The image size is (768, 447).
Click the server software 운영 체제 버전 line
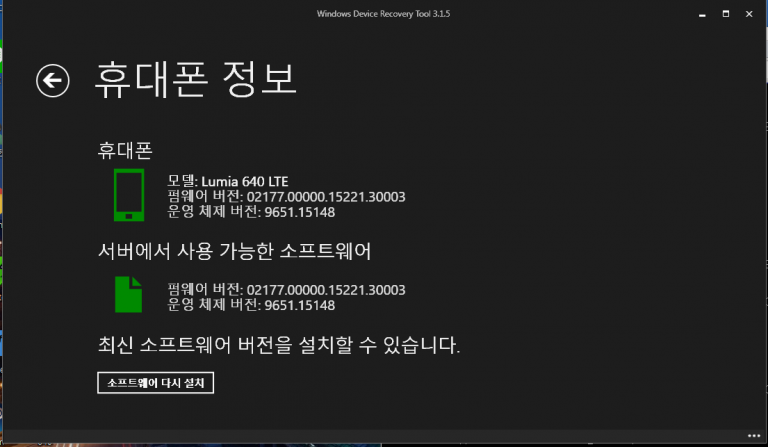[x=251, y=305]
